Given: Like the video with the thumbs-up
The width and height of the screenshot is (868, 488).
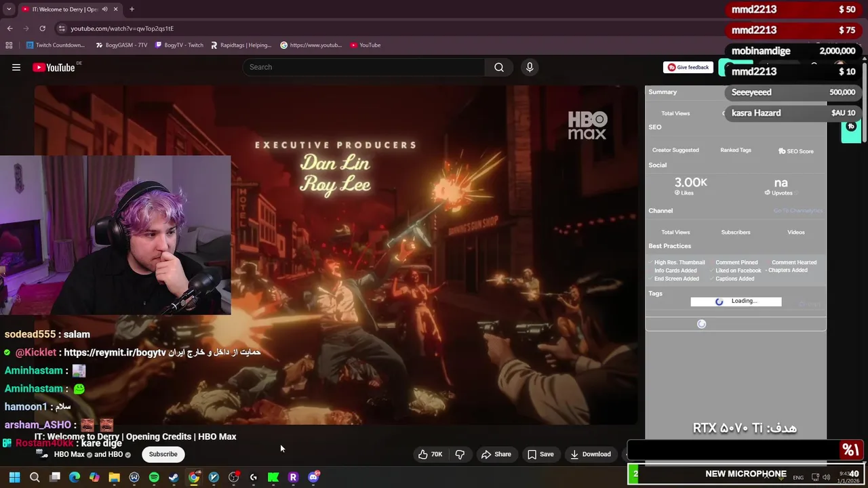Looking at the screenshot, I should click(x=430, y=454).
